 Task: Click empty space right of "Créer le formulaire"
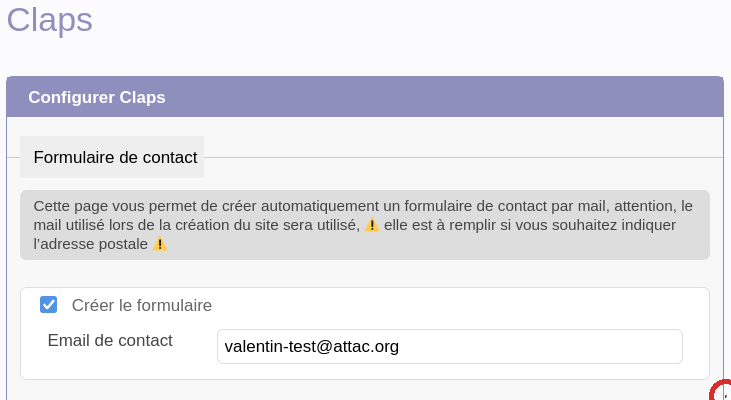click(450, 305)
